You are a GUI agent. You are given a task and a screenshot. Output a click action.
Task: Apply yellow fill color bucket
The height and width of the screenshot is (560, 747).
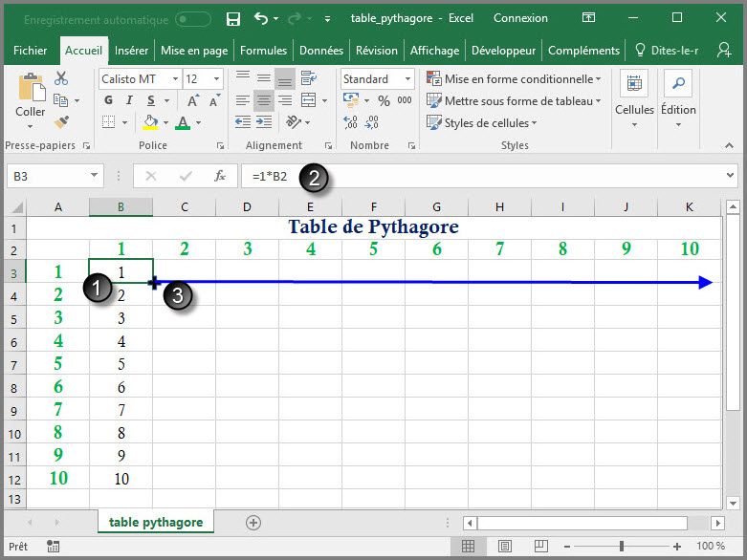coord(151,122)
